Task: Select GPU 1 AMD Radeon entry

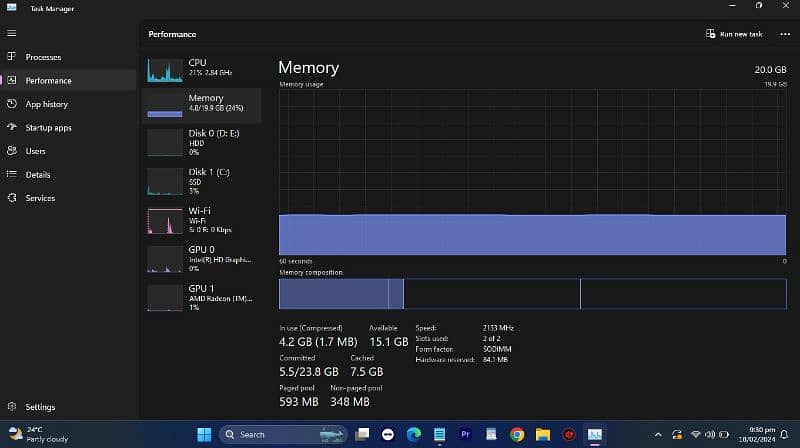Action: [201, 297]
